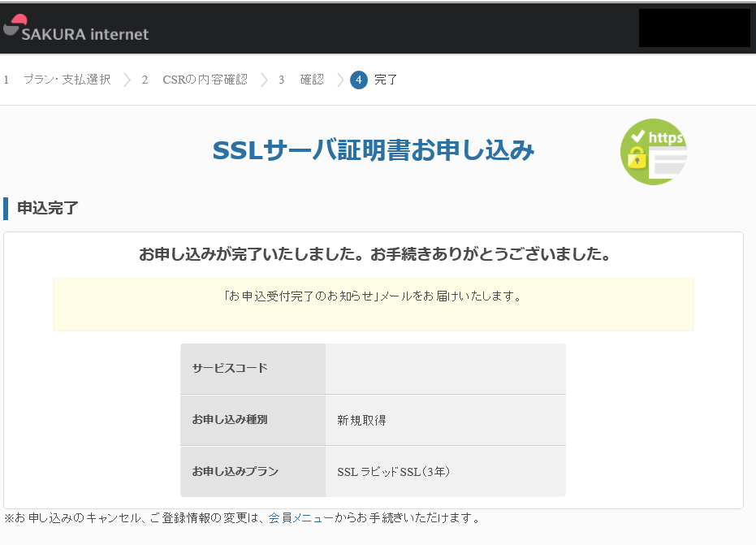Click the blue step 4 circle
756x545 pixels.
(359, 80)
